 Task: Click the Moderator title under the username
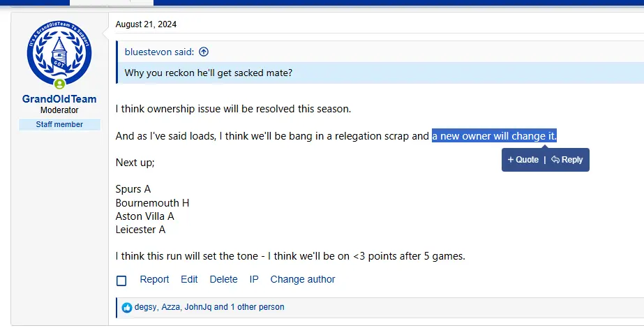coord(59,110)
